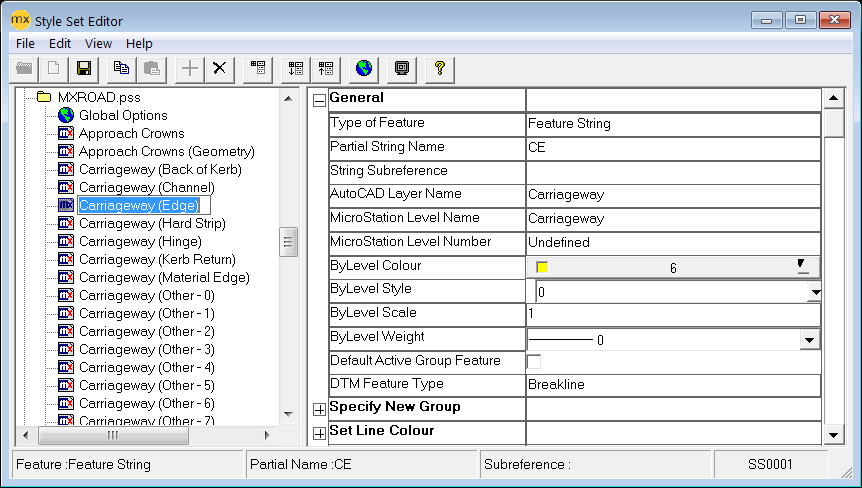The width and height of the screenshot is (862, 488).
Task: Open the ByLevel Colour dropdown
Action: point(803,267)
